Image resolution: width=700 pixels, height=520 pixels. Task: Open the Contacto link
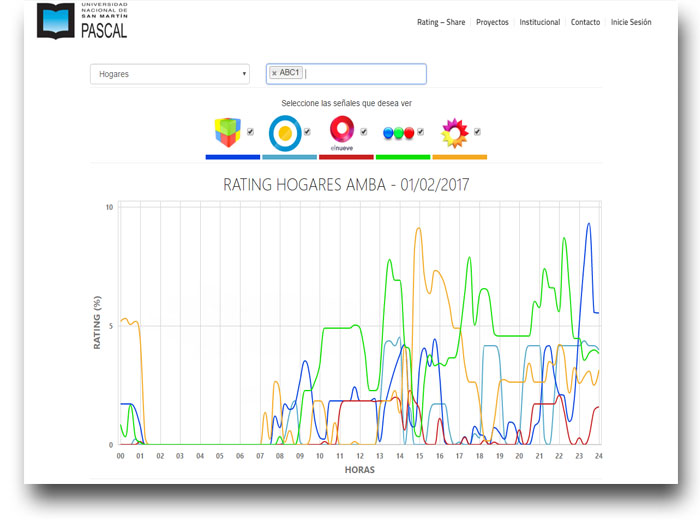(x=585, y=22)
